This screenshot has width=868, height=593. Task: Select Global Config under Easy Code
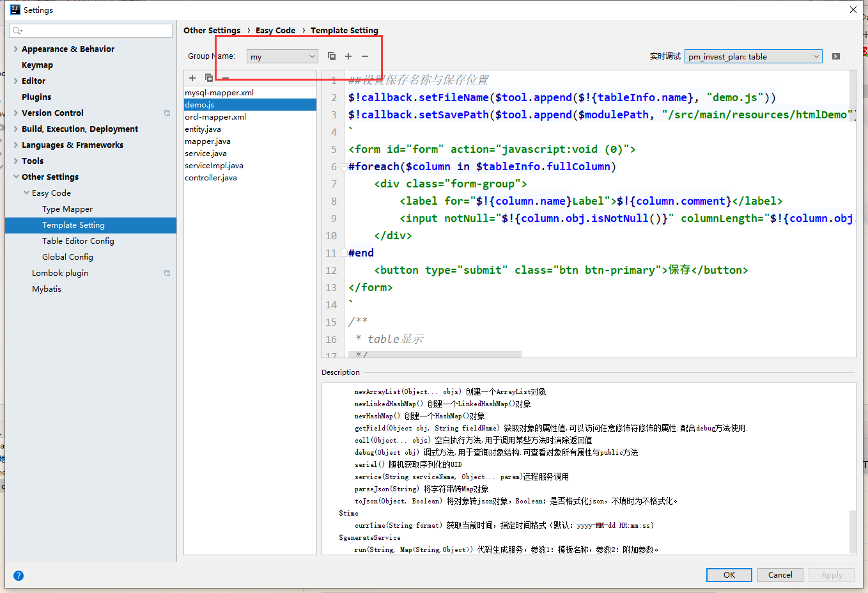tap(68, 257)
